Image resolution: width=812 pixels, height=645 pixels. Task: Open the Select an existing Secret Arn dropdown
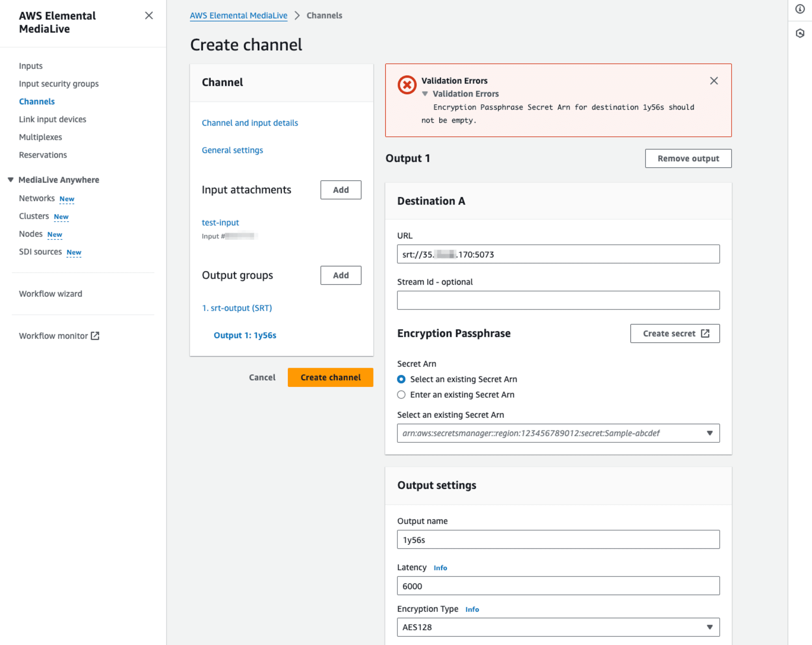pos(558,433)
